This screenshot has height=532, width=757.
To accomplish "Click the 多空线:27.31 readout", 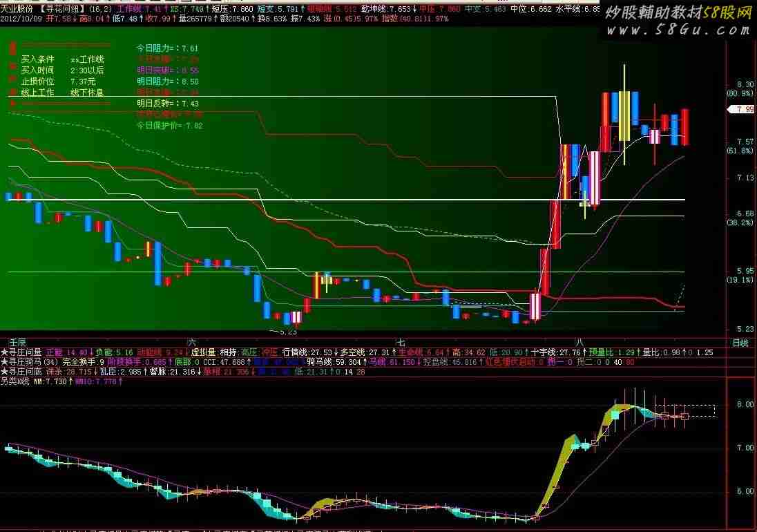I will 365,352.
